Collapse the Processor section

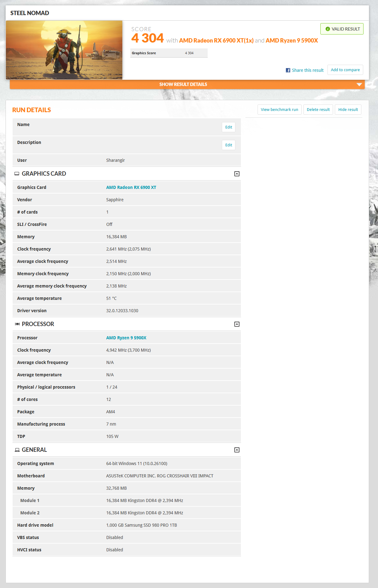(237, 324)
